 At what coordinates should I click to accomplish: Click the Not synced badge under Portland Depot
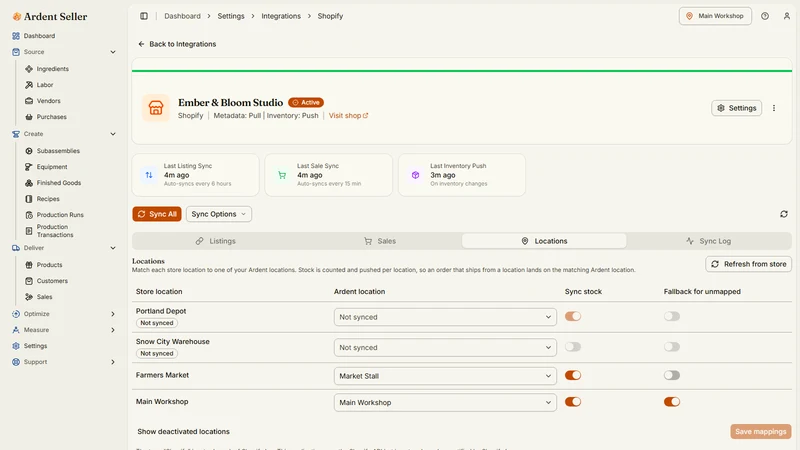(157, 323)
